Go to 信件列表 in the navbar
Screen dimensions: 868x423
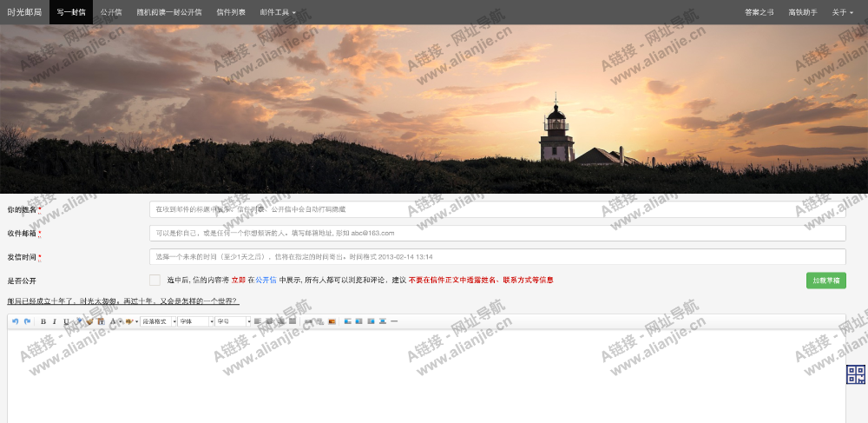231,12
